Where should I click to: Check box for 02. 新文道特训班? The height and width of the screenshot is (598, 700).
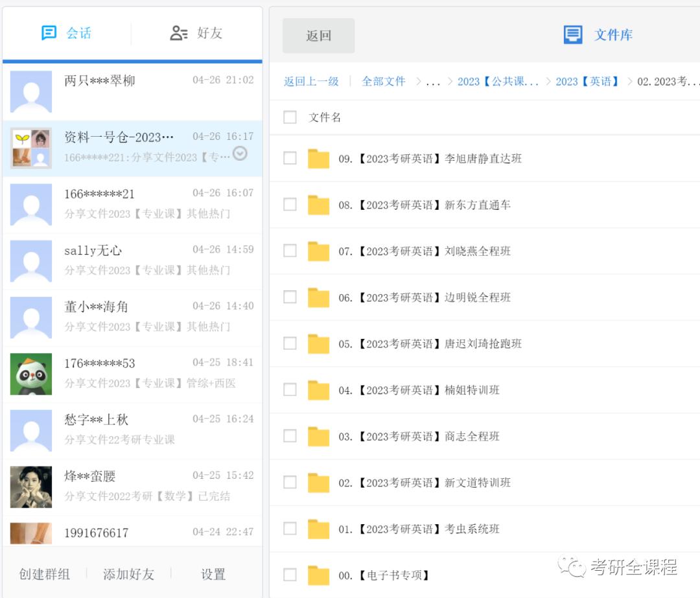pyautogui.click(x=290, y=483)
